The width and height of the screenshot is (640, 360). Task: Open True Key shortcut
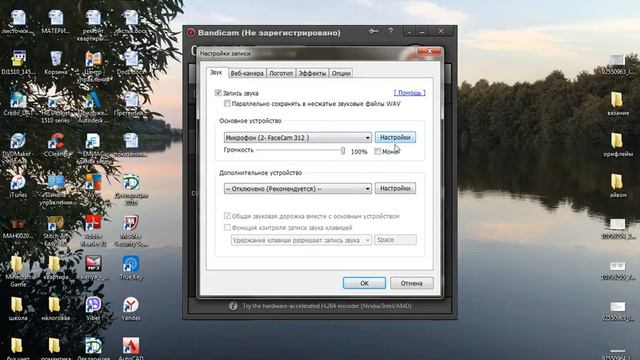[131, 267]
